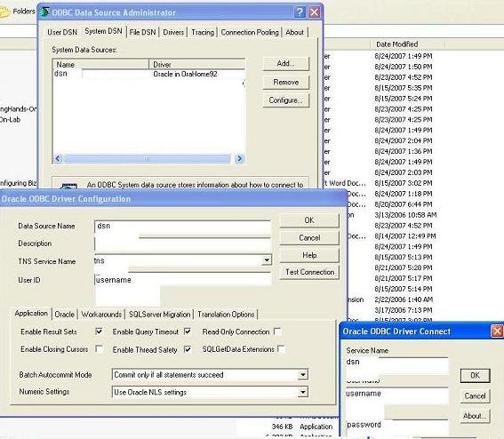Click the horizontal scrollbar thumb in data sources list
Screen dimensions: 504x439
tap(147, 159)
